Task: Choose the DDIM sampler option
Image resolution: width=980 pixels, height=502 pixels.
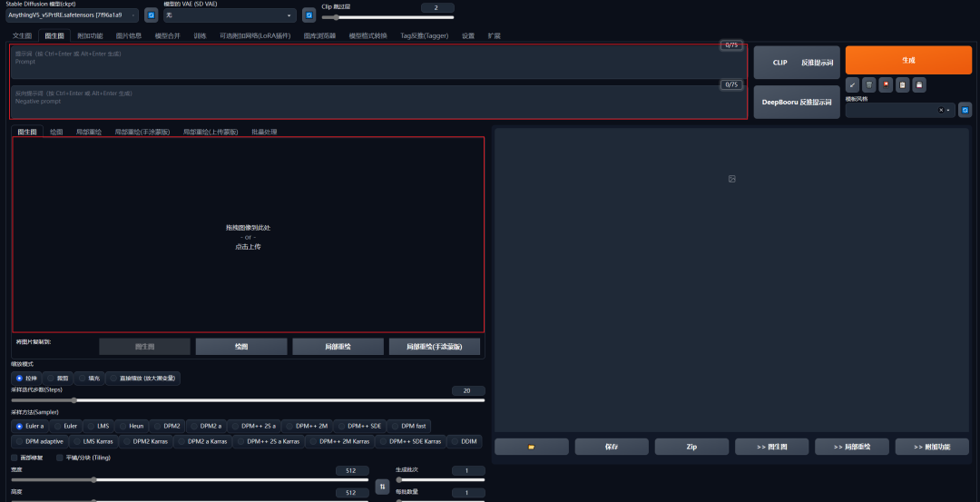Action: 465,441
